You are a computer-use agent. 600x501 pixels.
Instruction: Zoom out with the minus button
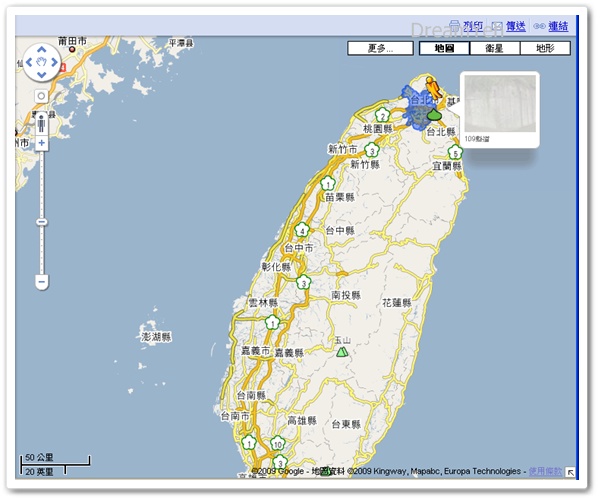pos(42,282)
